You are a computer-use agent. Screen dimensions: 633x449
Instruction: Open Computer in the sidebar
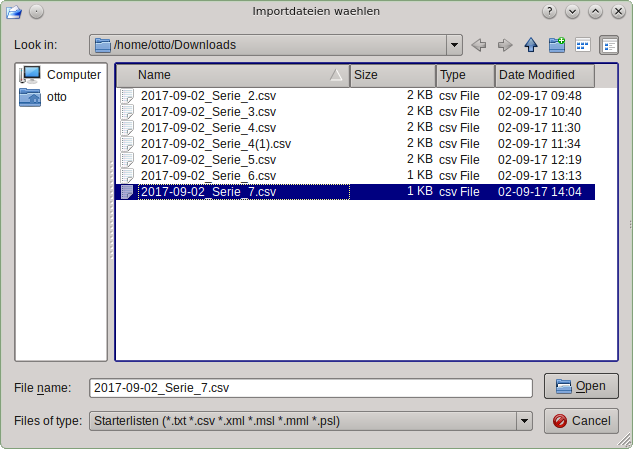tap(61, 75)
